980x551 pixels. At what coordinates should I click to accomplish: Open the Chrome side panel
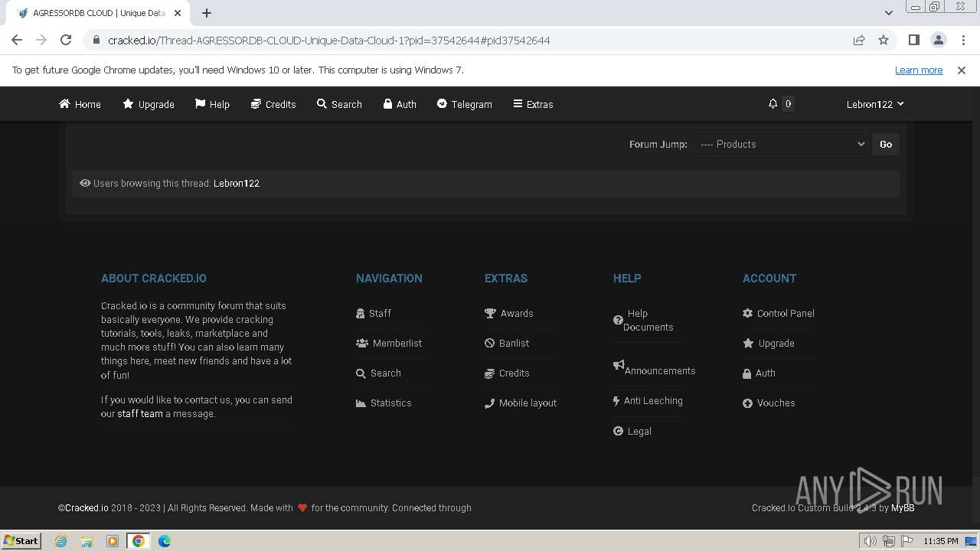click(x=913, y=40)
